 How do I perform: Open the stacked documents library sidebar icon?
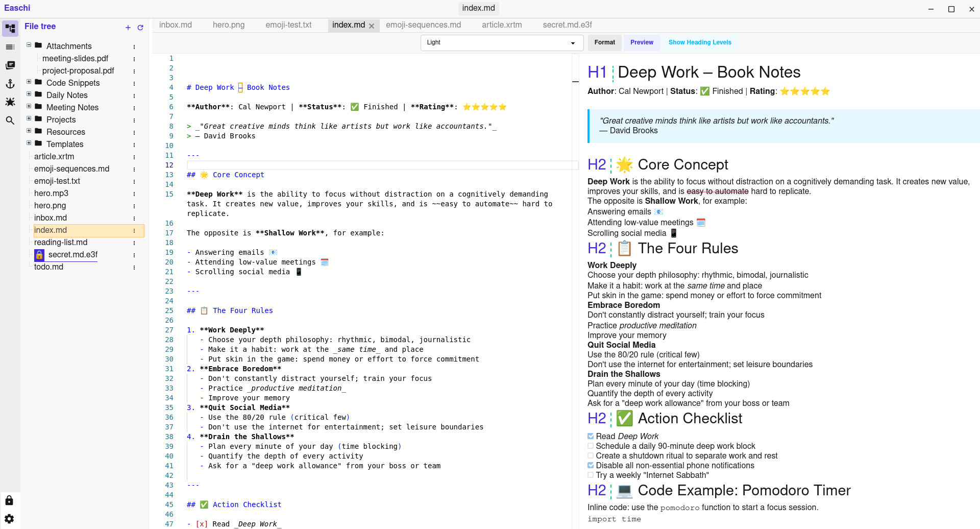point(10,65)
